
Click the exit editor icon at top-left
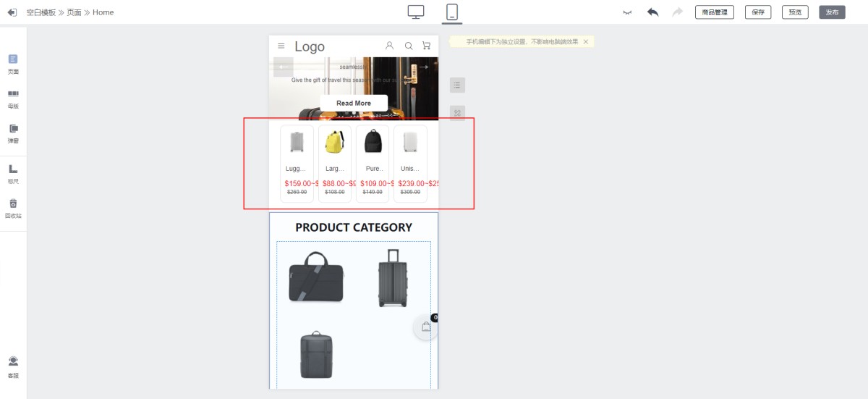(x=12, y=12)
